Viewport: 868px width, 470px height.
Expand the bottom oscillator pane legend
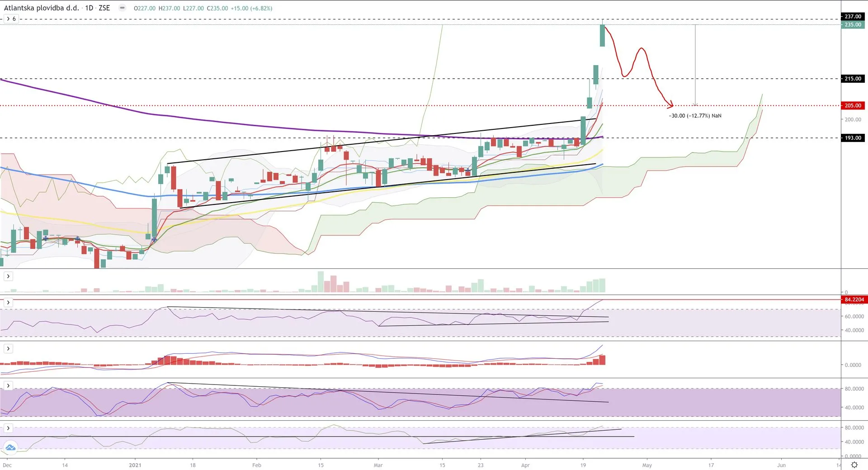pos(8,428)
